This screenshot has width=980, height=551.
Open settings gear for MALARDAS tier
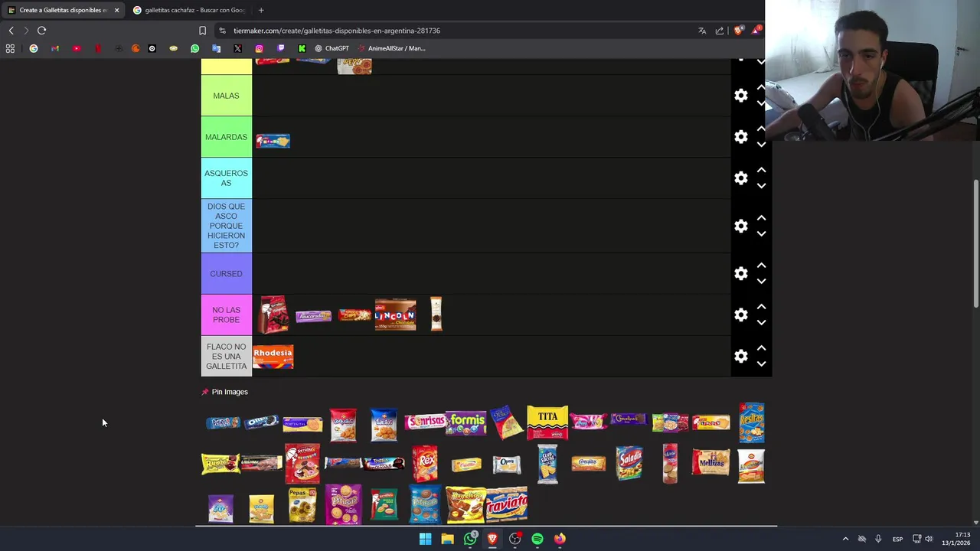click(740, 137)
